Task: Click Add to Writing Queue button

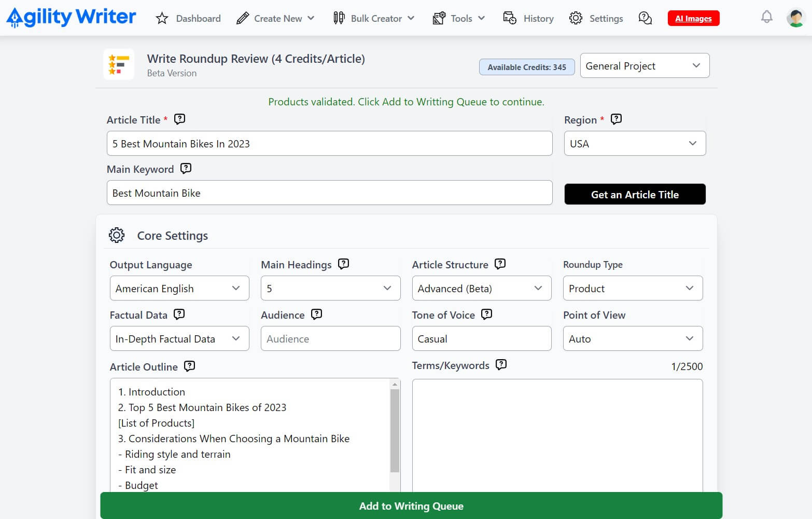Action: (411, 506)
